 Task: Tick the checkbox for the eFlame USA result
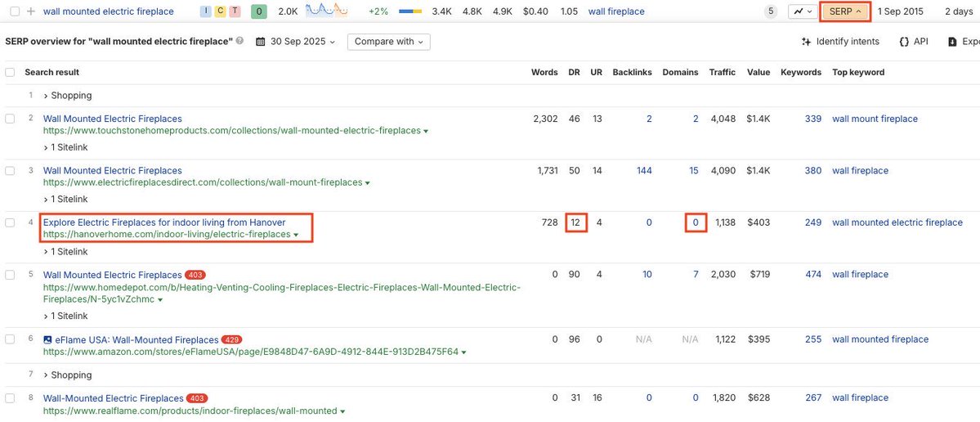coord(10,339)
